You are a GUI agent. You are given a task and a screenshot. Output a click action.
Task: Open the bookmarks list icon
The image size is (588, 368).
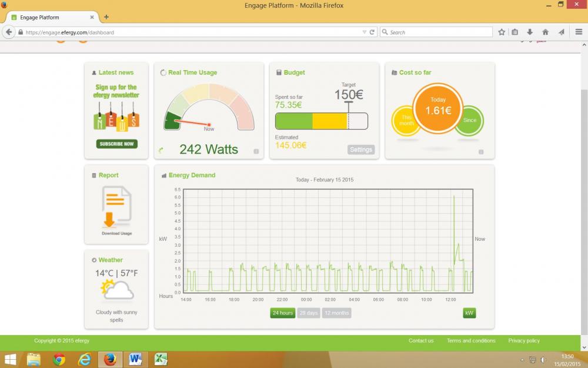click(x=515, y=32)
